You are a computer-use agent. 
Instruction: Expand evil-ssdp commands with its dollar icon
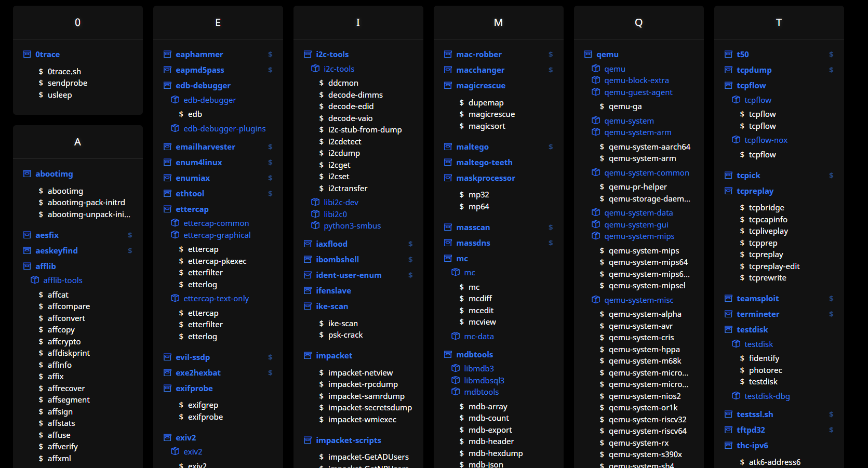point(270,357)
